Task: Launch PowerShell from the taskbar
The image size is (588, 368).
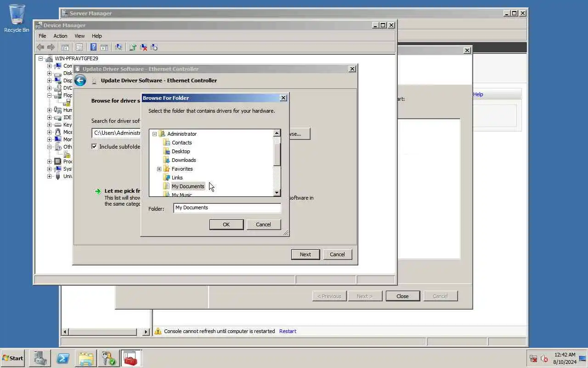Action: point(63,358)
